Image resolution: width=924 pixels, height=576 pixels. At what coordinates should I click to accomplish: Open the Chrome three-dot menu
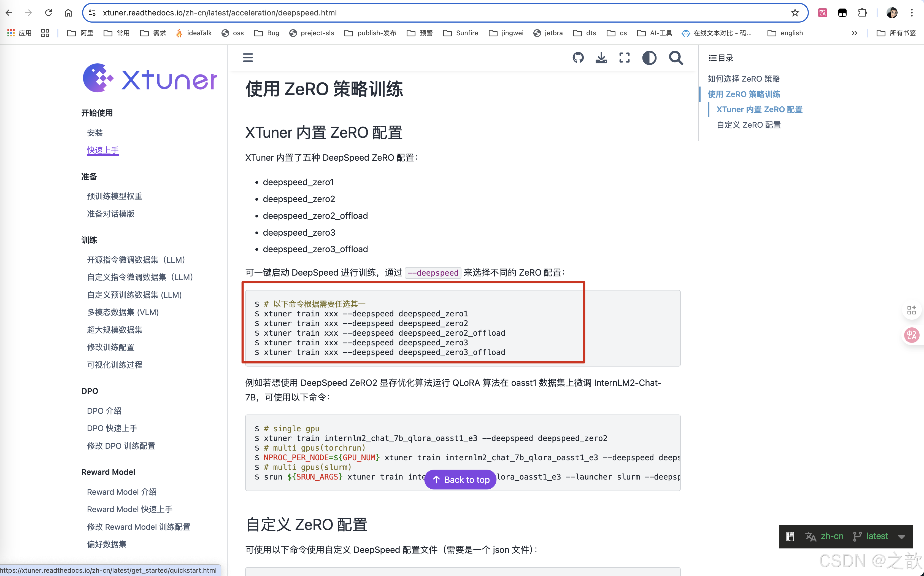tap(912, 13)
